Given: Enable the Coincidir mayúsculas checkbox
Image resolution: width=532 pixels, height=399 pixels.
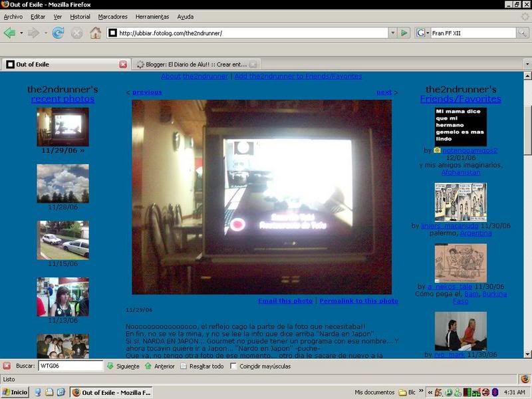Looking at the screenshot, I should tap(233, 366).
